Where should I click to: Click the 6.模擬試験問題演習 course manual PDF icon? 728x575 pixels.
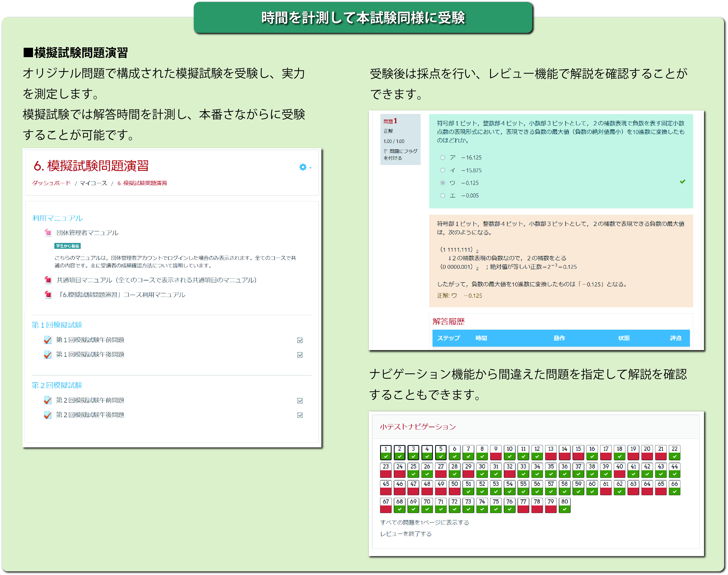pyautogui.click(x=48, y=295)
